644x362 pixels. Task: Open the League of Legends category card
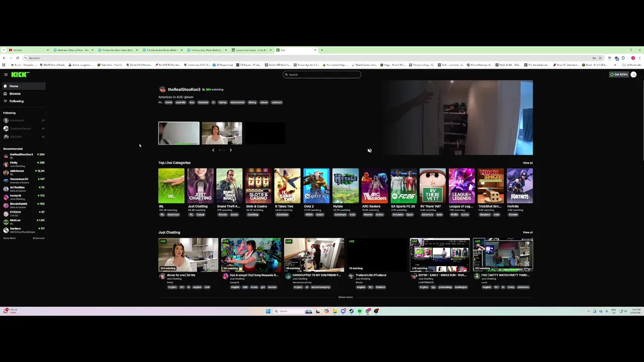click(462, 186)
